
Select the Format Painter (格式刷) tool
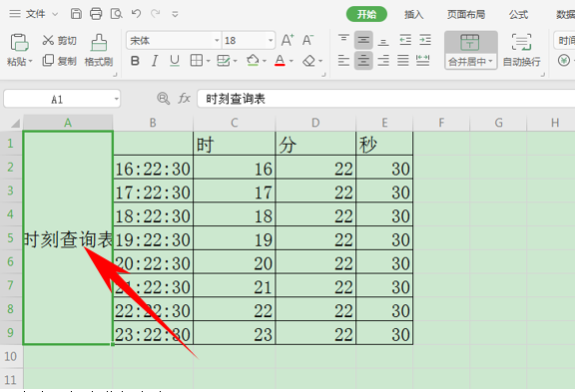pos(99,50)
